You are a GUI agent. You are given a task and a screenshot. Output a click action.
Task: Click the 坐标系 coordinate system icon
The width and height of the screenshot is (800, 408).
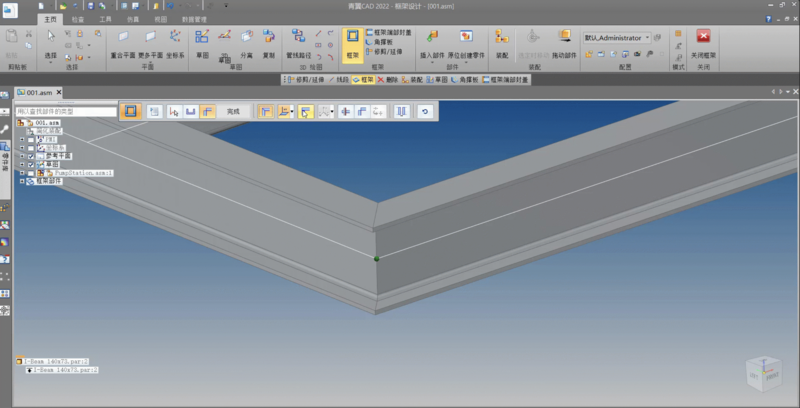176,42
